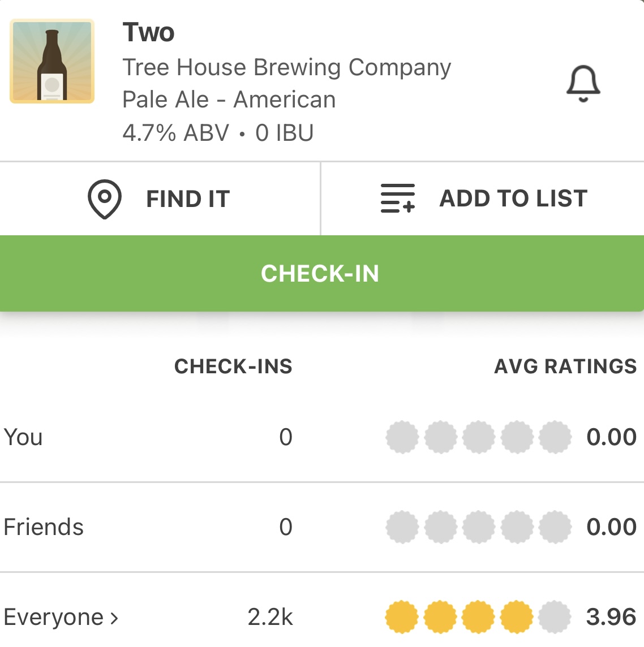Expand the Everyone check-ins row
Image resolution: width=644 pixels, height=647 pixels.
pyautogui.click(x=54, y=617)
